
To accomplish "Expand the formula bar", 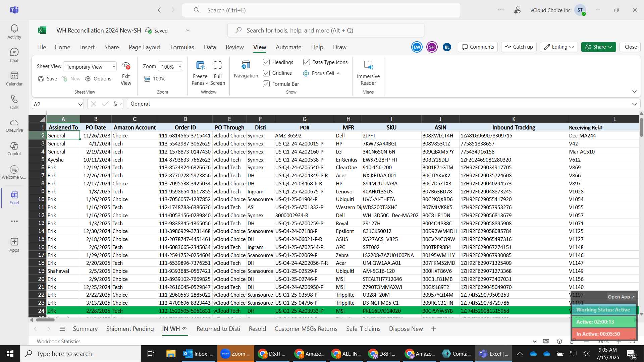I will coord(634,104).
